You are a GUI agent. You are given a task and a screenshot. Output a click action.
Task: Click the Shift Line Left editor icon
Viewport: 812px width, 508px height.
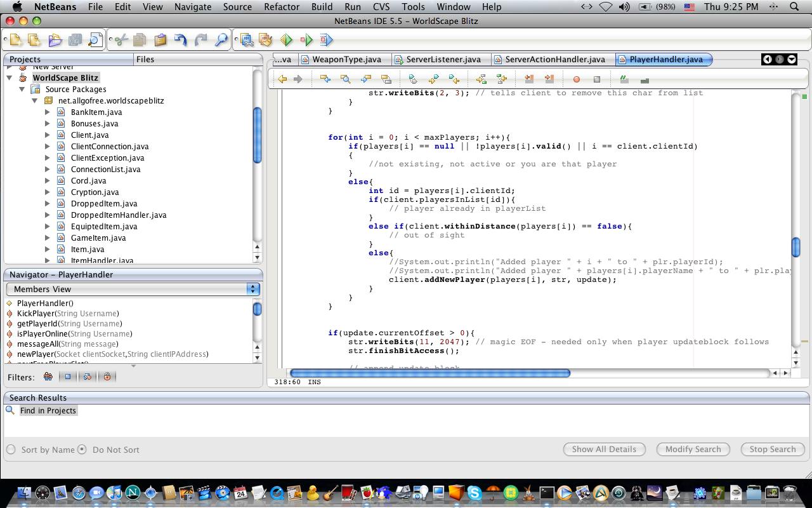coord(529,79)
